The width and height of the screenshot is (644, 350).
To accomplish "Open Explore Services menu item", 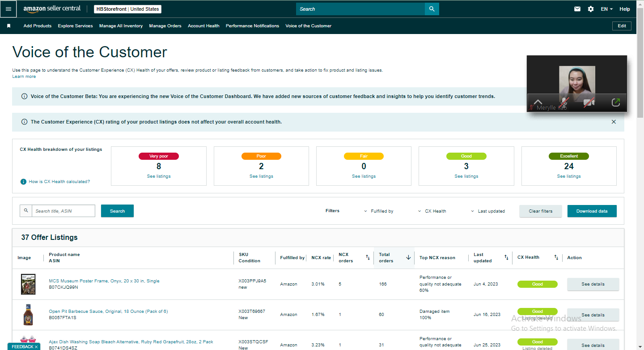I will 75,26.
